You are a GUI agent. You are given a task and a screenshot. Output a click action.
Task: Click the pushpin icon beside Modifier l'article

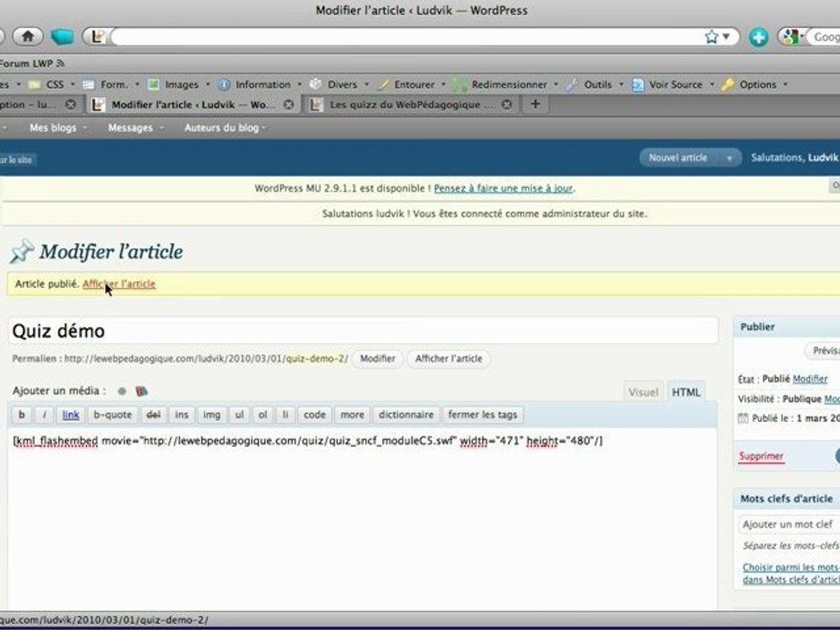22,251
